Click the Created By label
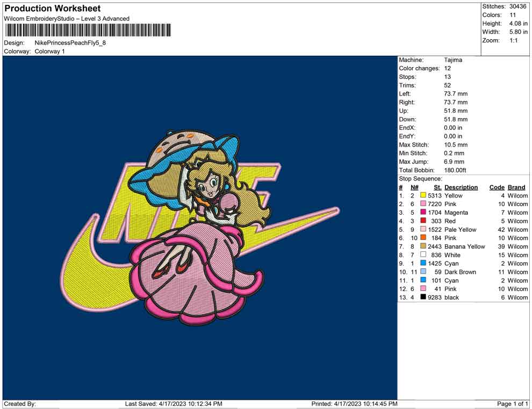 (20, 404)
